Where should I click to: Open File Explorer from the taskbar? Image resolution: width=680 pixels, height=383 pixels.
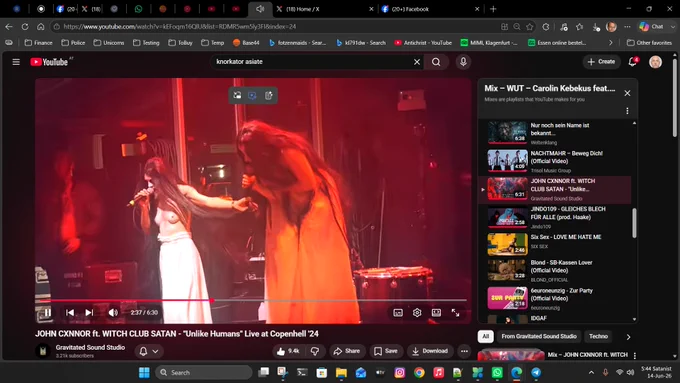pos(341,373)
